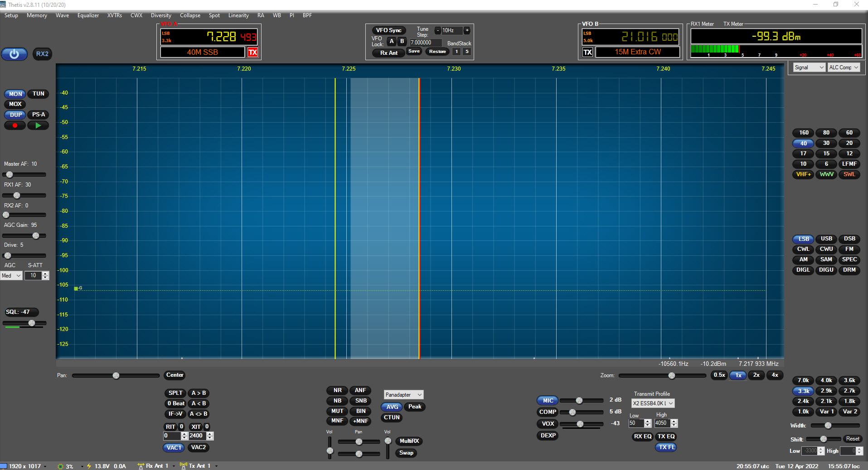Click the Rx Ant 1 antenna status icon
Screen dimensions: 868x470
[141, 466]
